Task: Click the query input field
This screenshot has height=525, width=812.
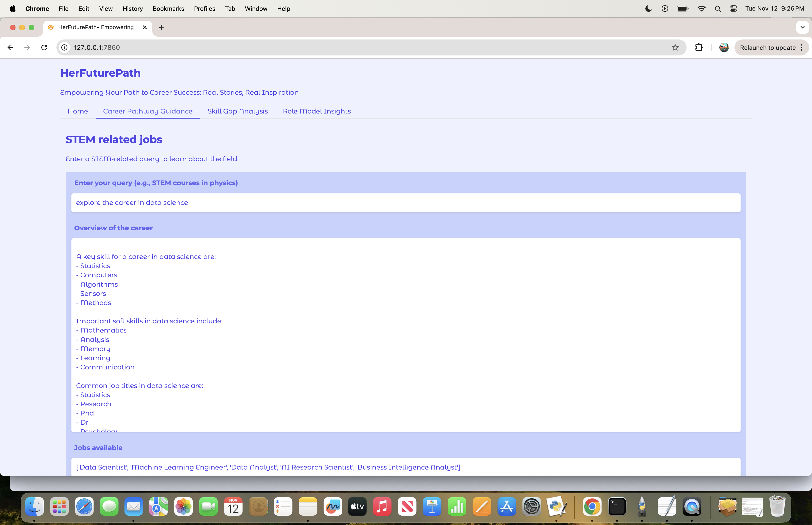Action: [x=406, y=203]
